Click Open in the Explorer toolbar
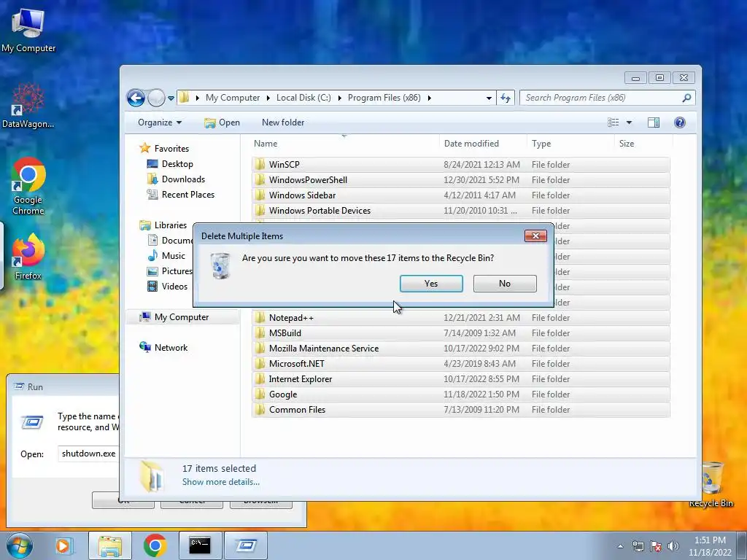 pos(222,122)
